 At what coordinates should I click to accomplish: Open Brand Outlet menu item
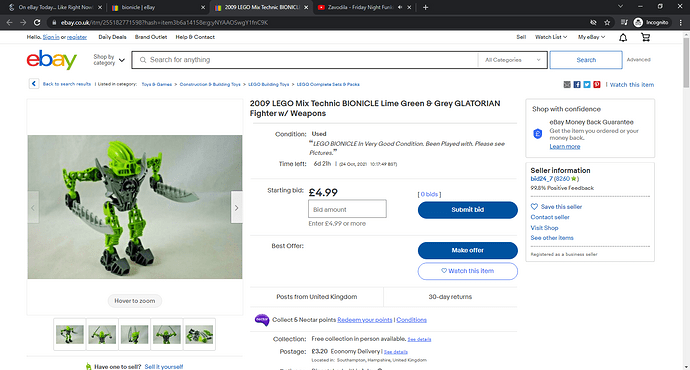[150, 37]
